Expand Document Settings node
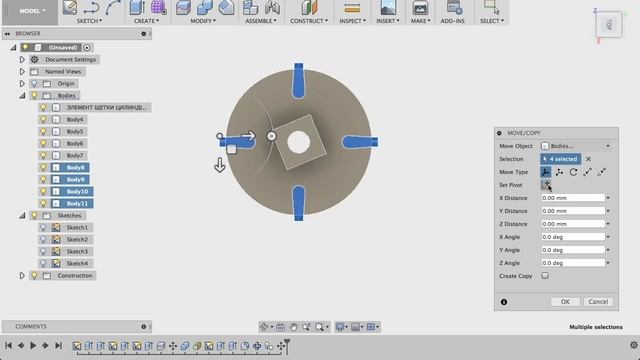The image size is (640, 360). pyautogui.click(x=22, y=60)
